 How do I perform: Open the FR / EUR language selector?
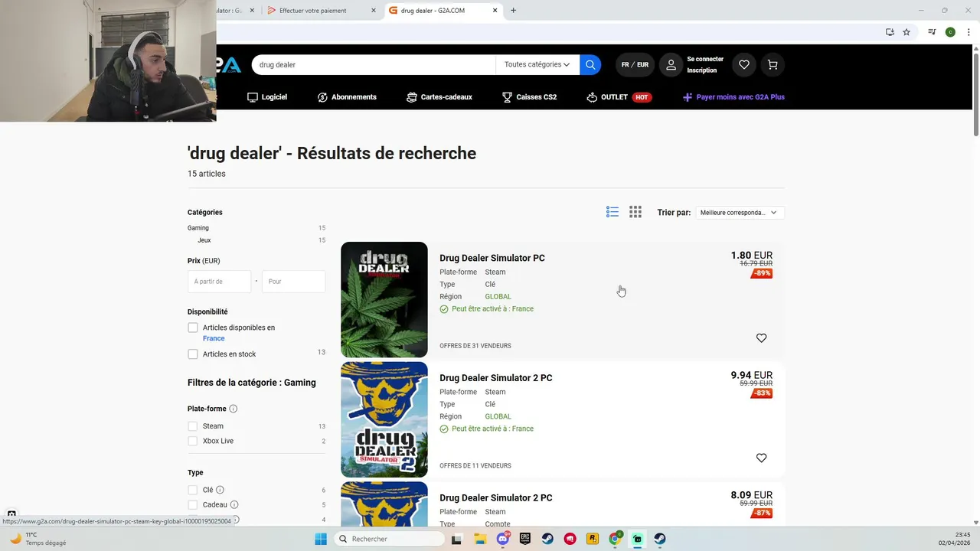pyautogui.click(x=635, y=65)
